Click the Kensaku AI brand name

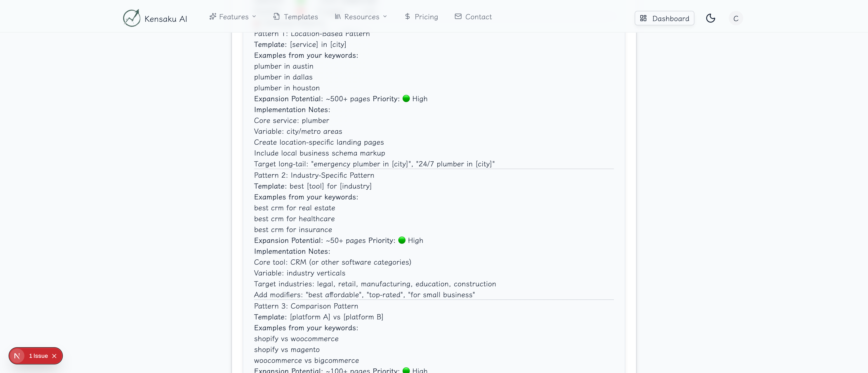(165, 19)
